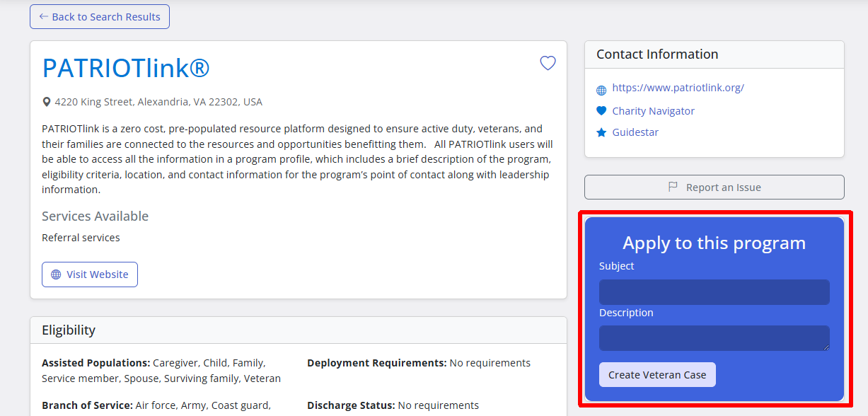Go back to search results

coord(100,17)
